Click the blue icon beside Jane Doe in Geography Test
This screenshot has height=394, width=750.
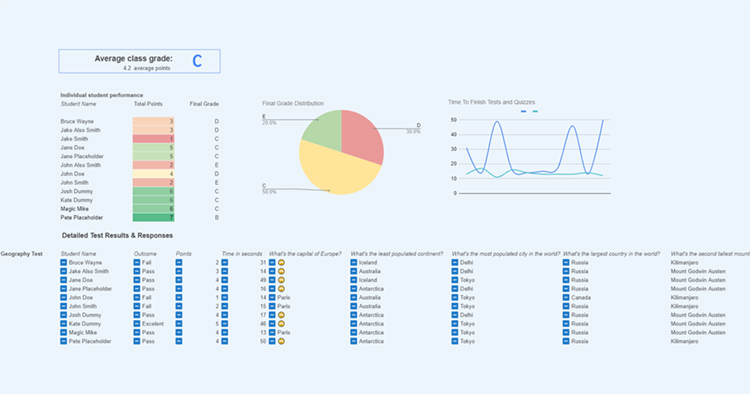pos(64,280)
